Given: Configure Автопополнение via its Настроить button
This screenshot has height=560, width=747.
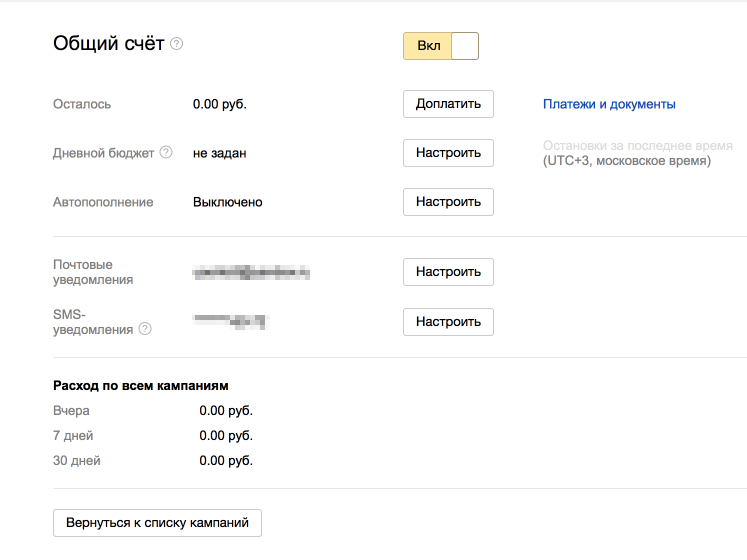Looking at the screenshot, I should 448,202.
